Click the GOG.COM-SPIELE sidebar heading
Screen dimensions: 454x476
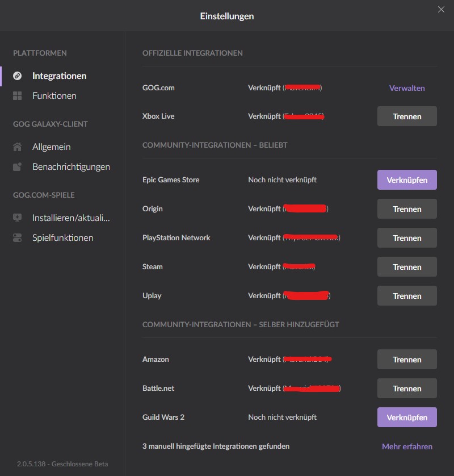click(x=44, y=195)
